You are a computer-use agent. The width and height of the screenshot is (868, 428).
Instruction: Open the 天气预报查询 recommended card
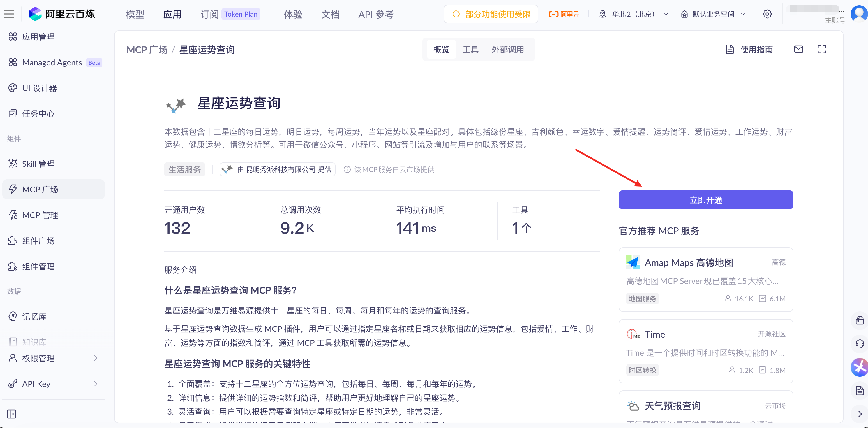[705, 407]
